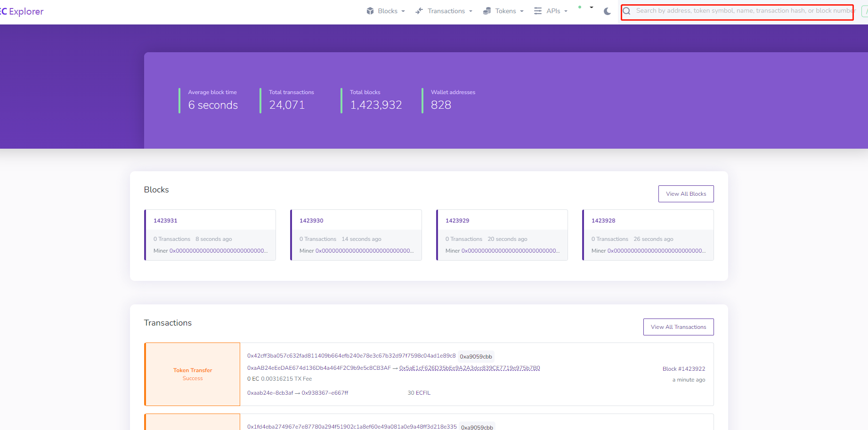The width and height of the screenshot is (868, 430).
Task: Click the search magnifier icon
Action: point(627,11)
